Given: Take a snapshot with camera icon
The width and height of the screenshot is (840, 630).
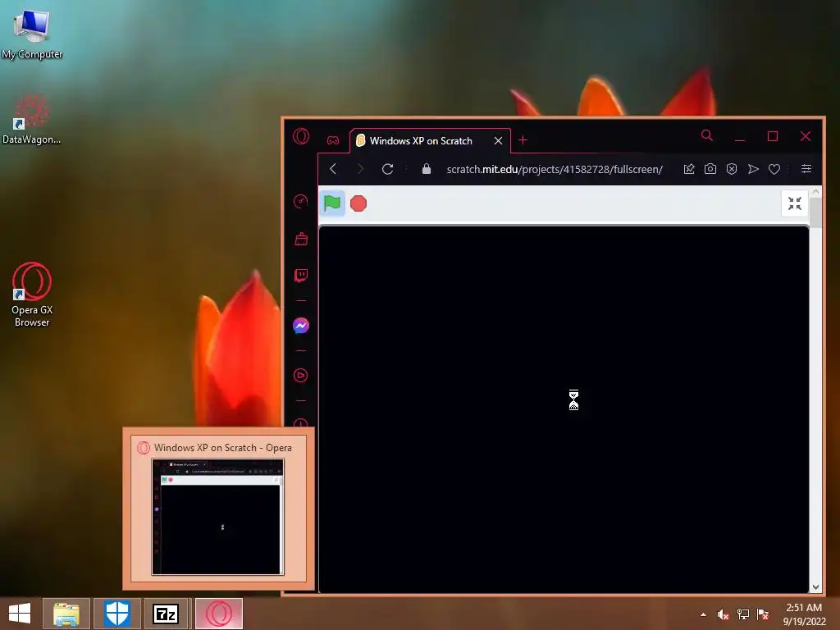Looking at the screenshot, I should [x=710, y=169].
